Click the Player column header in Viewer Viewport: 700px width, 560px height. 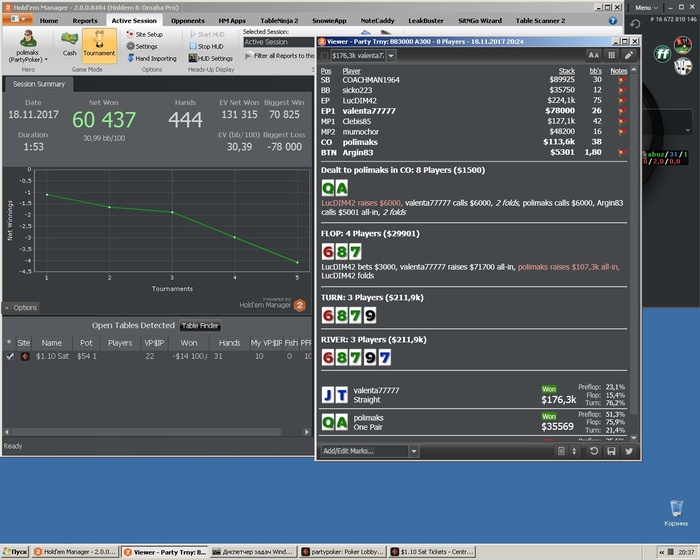point(351,71)
